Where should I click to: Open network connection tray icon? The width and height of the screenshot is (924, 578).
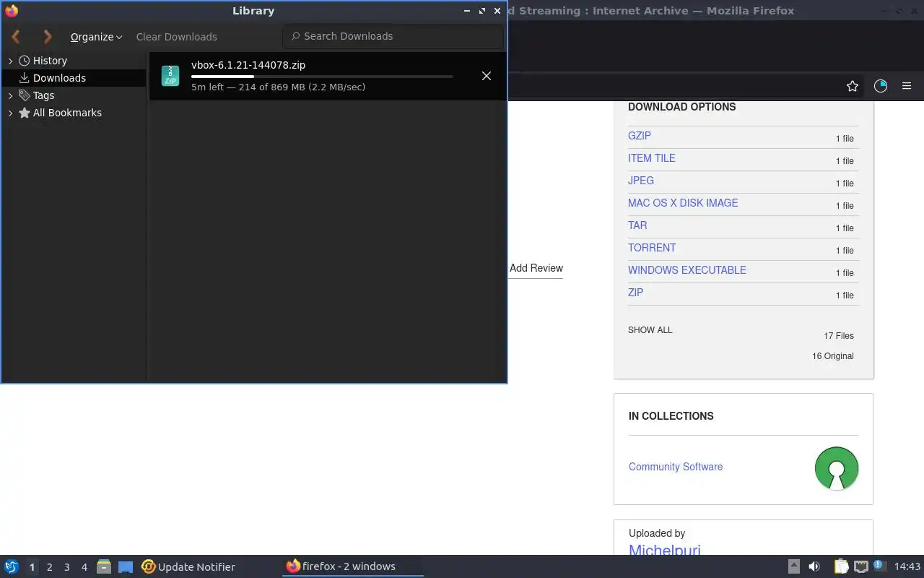point(860,566)
